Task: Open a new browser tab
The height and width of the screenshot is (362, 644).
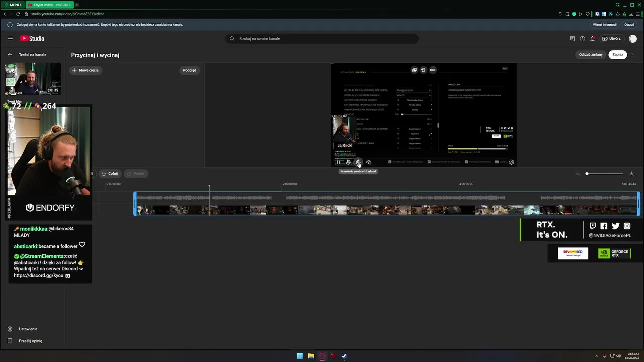Action: (x=77, y=5)
